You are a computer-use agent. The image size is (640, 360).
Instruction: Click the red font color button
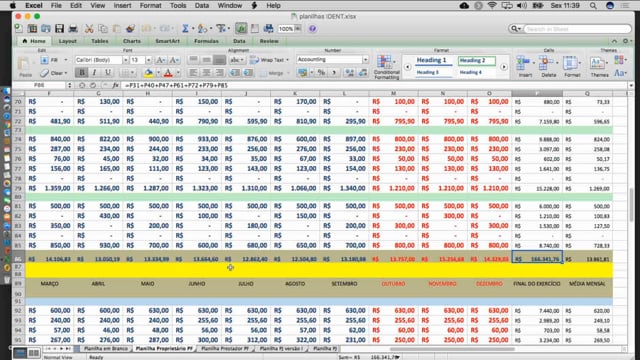[169, 73]
